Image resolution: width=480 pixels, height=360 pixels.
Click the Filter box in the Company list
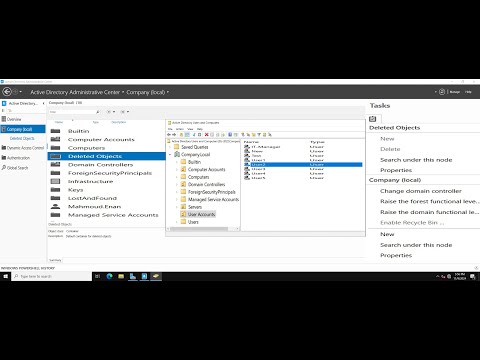pos(72,112)
